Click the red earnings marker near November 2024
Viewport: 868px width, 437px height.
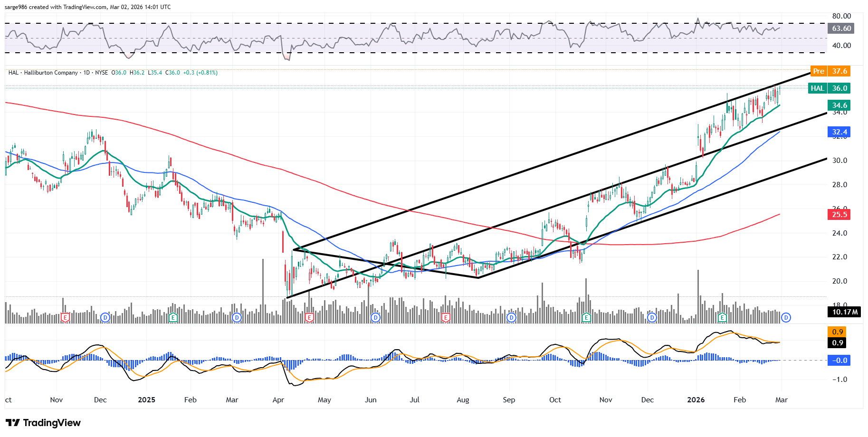tap(66, 317)
